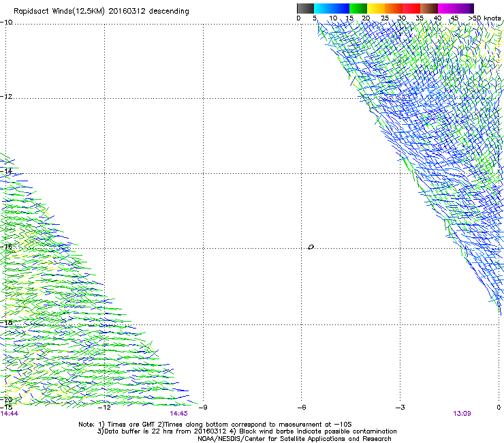Screen dimensions: 504x443
Task: Click the longitude label '-12' on bottom axis
Action: pyautogui.click(x=104, y=408)
